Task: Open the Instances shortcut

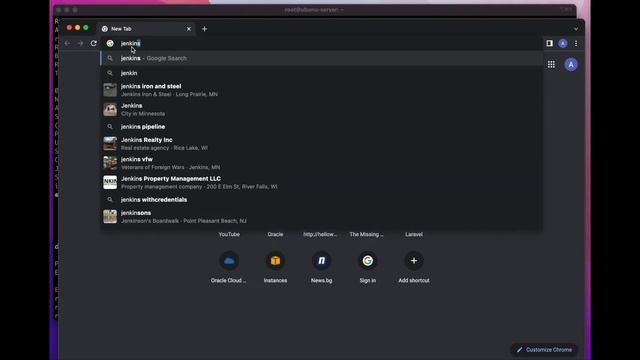Action: [x=276, y=266]
